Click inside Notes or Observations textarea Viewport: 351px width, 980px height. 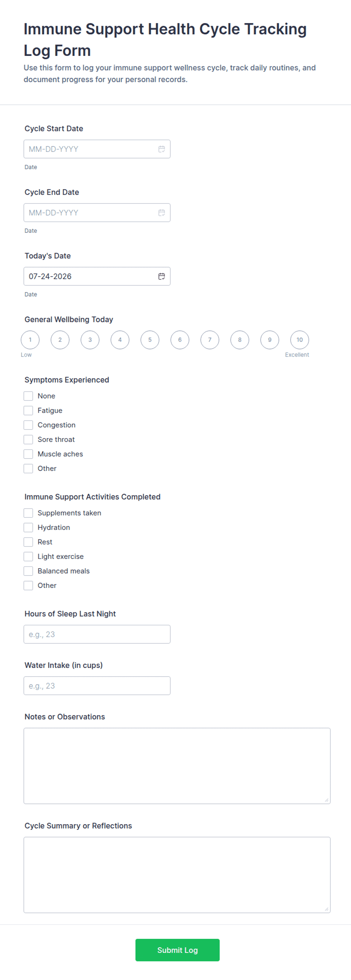pos(177,766)
